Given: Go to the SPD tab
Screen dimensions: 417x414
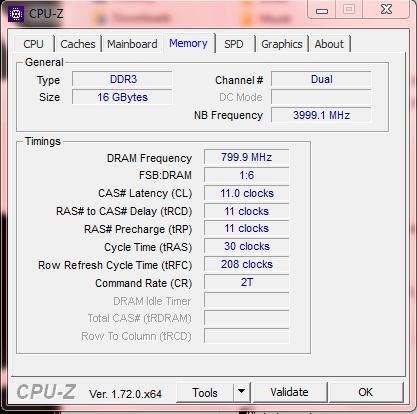Looking at the screenshot, I should 234,44.
